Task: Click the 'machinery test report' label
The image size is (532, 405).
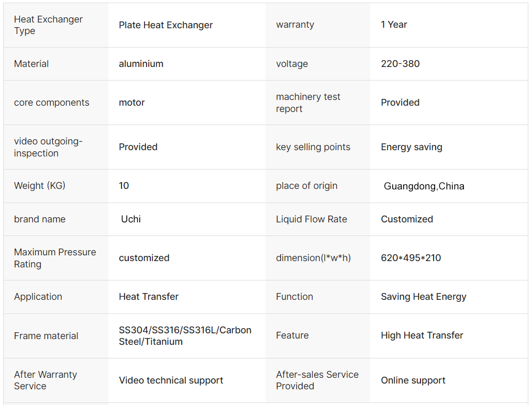Action: coord(308,103)
